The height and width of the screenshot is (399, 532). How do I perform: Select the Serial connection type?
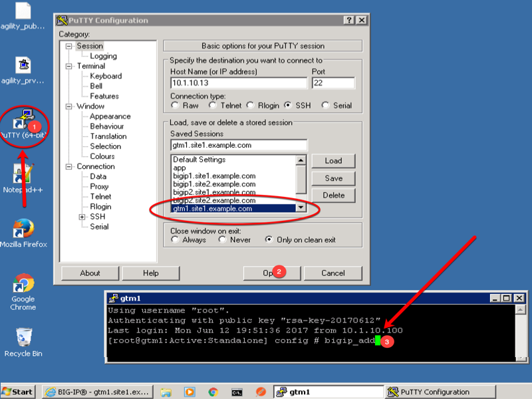pyautogui.click(x=325, y=105)
